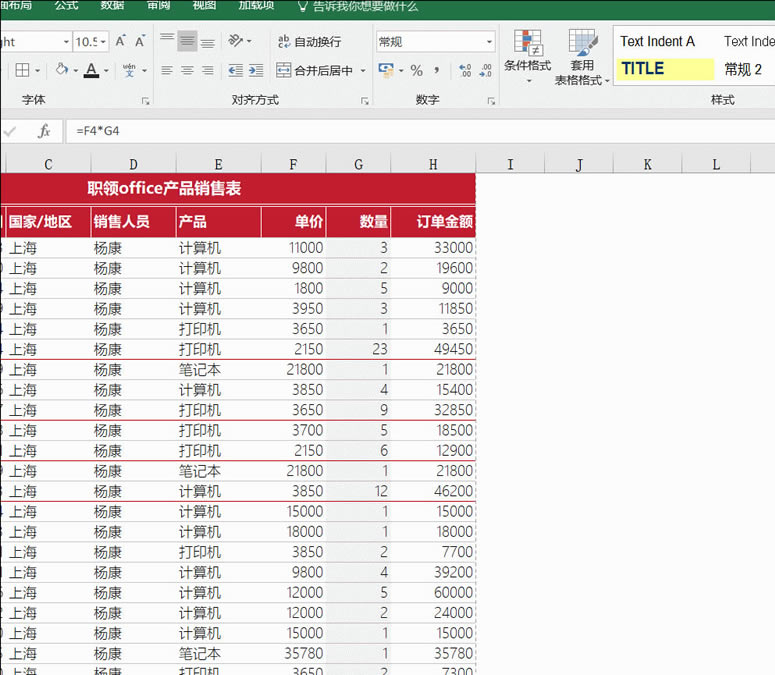Click the Decrease Indent icon
The height and width of the screenshot is (675, 775).
tap(236, 71)
